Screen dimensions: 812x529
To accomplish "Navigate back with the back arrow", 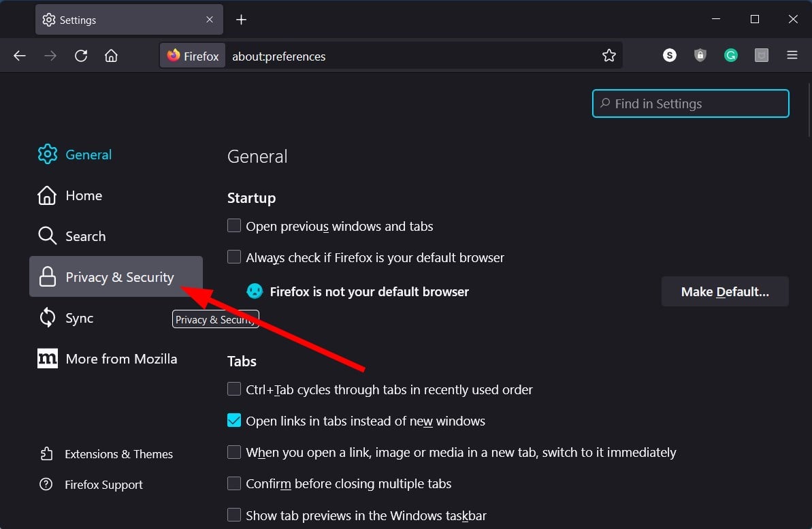I will tap(20, 55).
